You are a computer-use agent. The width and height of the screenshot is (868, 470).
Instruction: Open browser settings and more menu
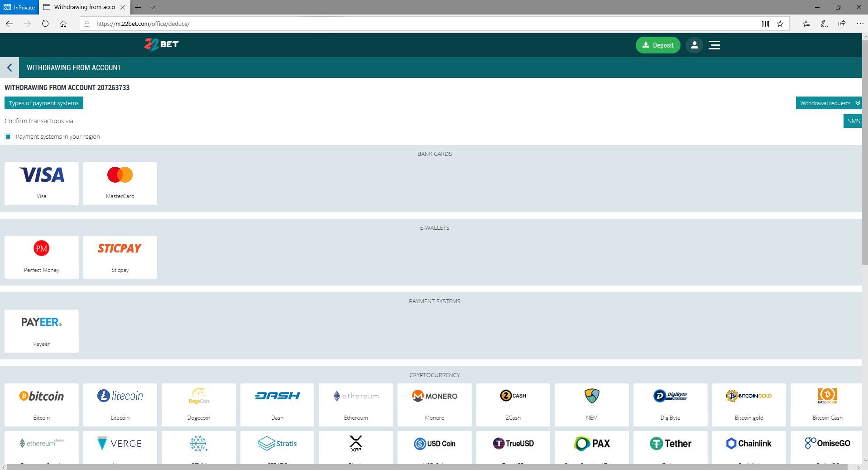pos(860,24)
